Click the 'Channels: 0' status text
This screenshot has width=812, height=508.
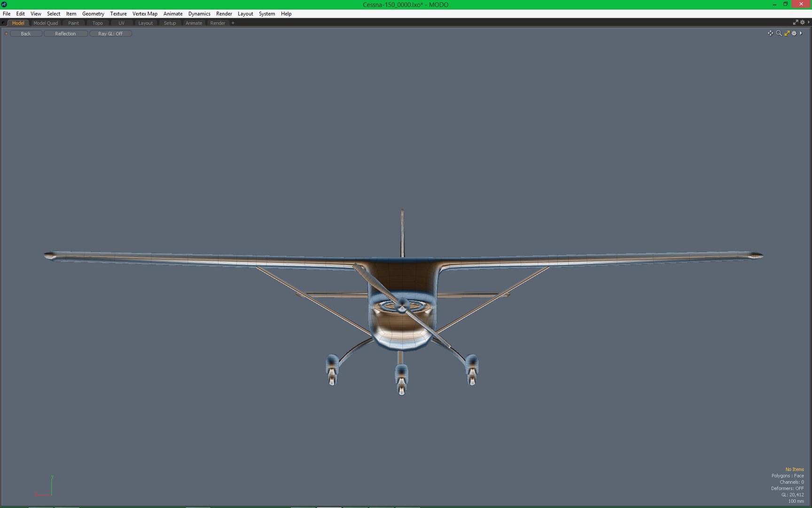[x=792, y=482]
